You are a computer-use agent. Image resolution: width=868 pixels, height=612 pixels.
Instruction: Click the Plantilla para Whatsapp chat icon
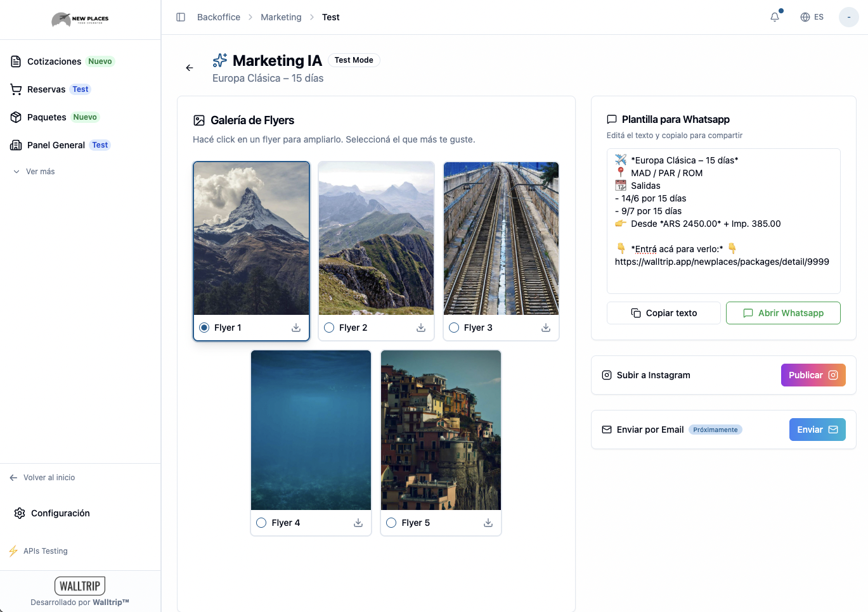coord(612,119)
